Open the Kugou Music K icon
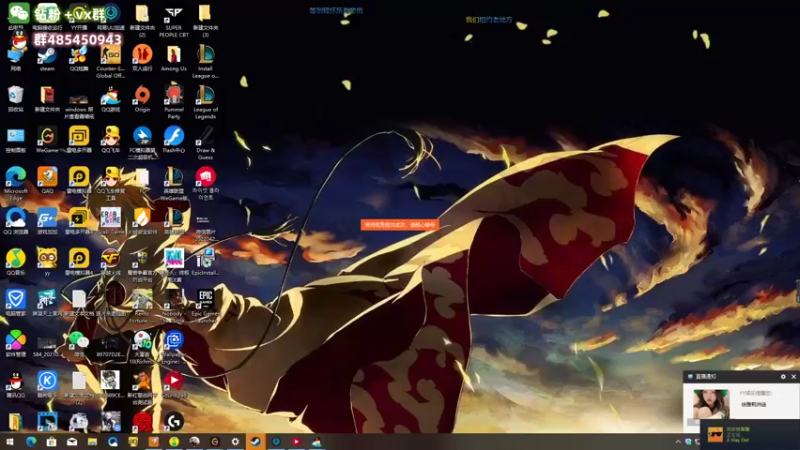The image size is (800, 450). (x=47, y=383)
